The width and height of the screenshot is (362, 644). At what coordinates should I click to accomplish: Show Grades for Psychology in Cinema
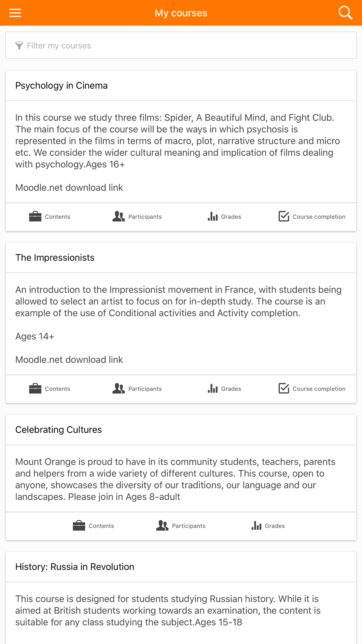(x=224, y=217)
